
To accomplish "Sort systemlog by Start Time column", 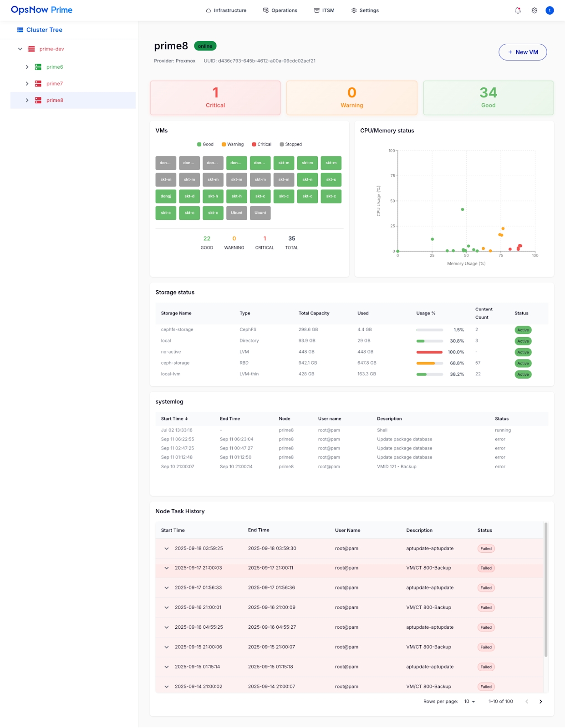I will click(x=174, y=419).
